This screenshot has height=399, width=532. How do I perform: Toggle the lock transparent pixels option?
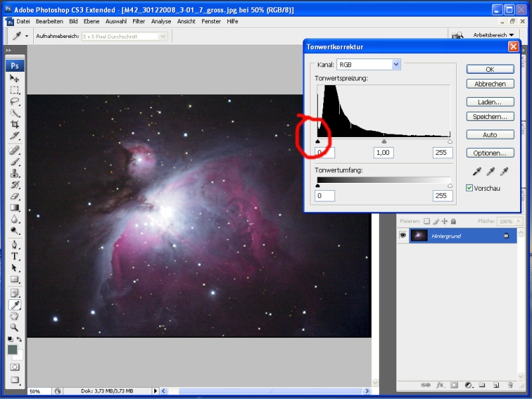428,221
